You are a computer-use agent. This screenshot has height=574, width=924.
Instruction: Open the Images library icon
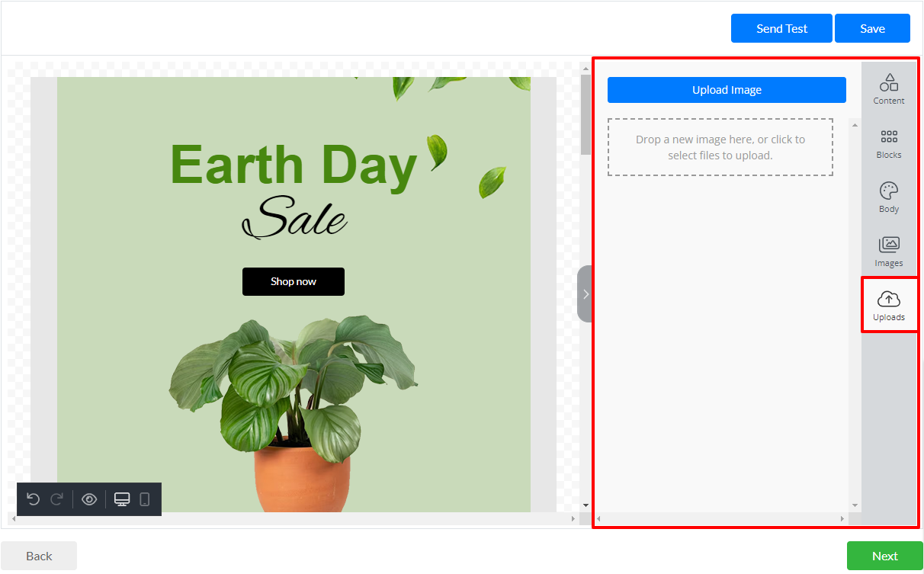[889, 252]
